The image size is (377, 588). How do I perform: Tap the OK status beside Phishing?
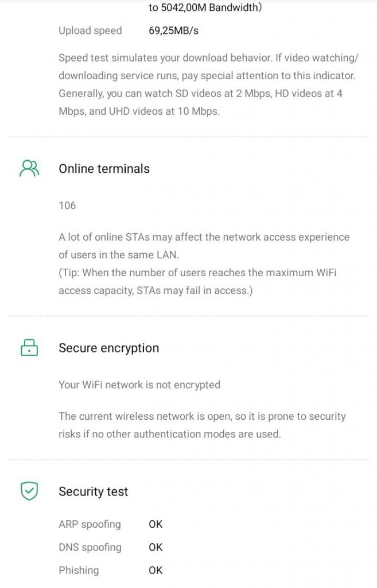click(x=156, y=570)
